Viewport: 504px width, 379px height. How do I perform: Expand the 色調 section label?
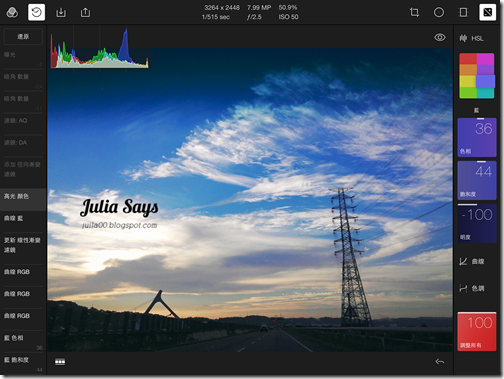[x=478, y=288]
